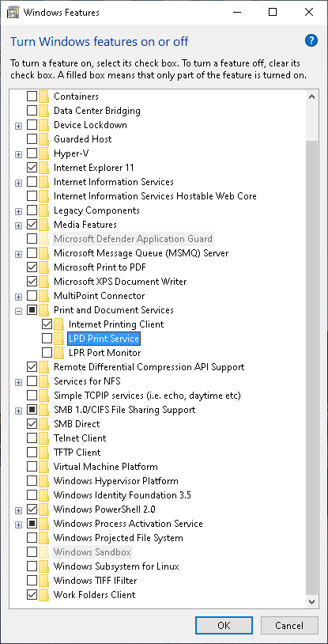Turn on Windows Subsystem for Linux checkbox

32,566
